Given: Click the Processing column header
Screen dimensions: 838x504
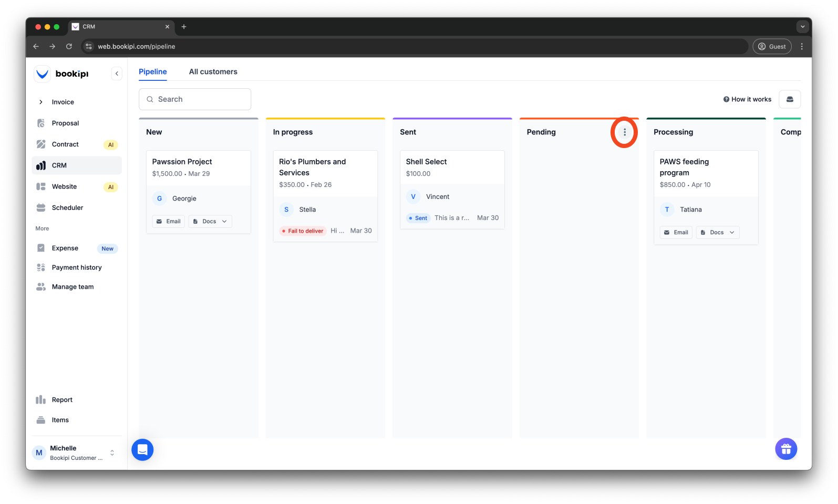Looking at the screenshot, I should pos(673,132).
